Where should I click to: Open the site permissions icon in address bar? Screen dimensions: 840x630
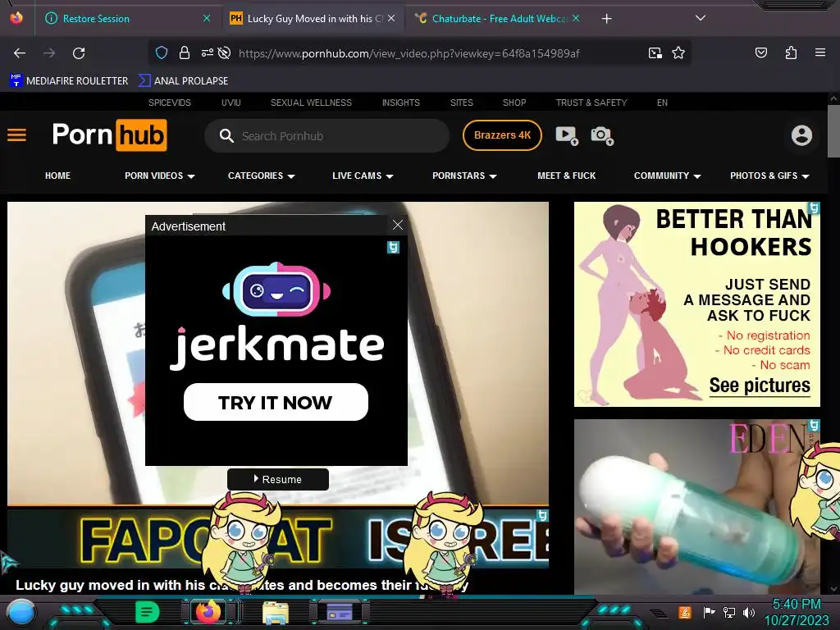click(x=207, y=52)
